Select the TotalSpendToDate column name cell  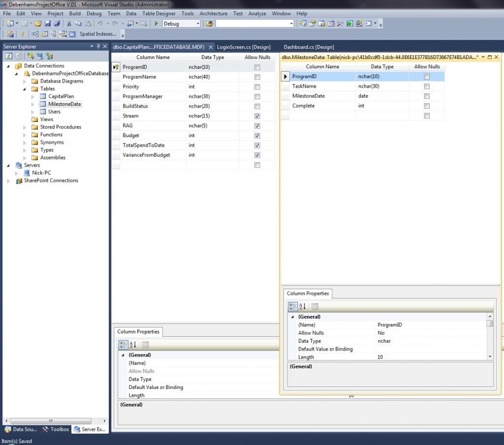(153, 146)
